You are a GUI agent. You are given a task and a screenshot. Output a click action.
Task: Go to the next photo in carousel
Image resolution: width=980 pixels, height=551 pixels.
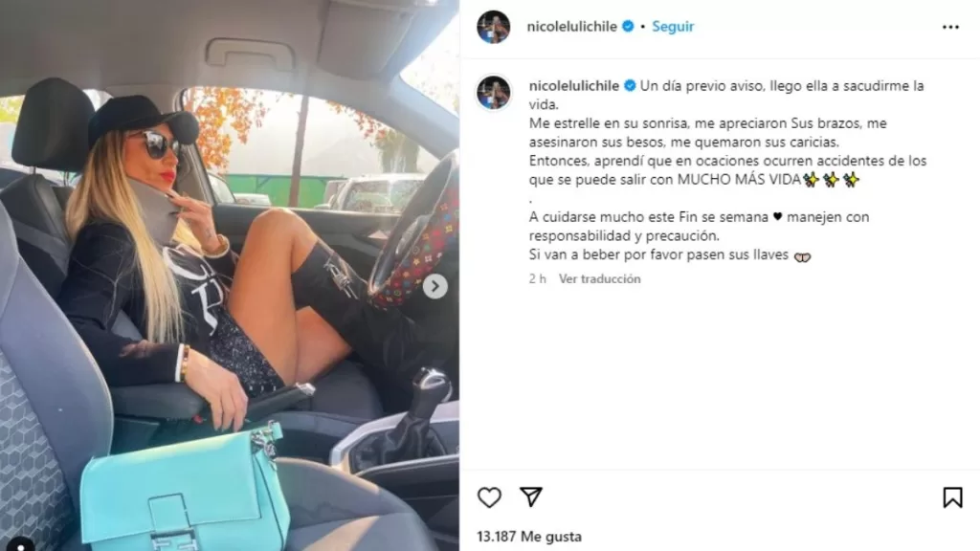coord(435,286)
